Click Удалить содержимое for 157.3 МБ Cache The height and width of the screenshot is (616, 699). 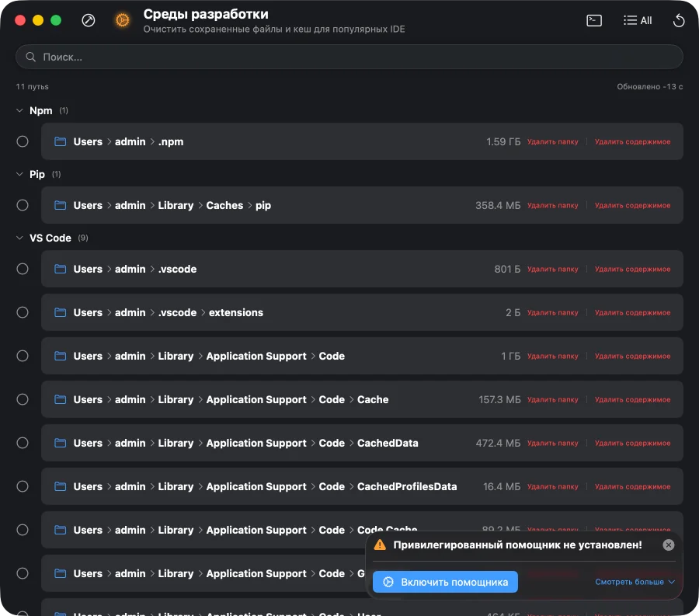(x=632, y=399)
